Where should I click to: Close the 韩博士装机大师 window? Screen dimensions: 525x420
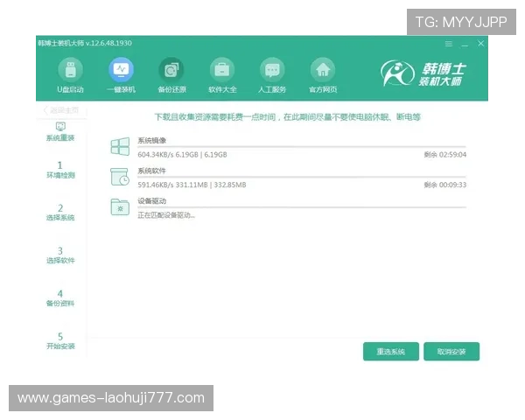tap(480, 44)
